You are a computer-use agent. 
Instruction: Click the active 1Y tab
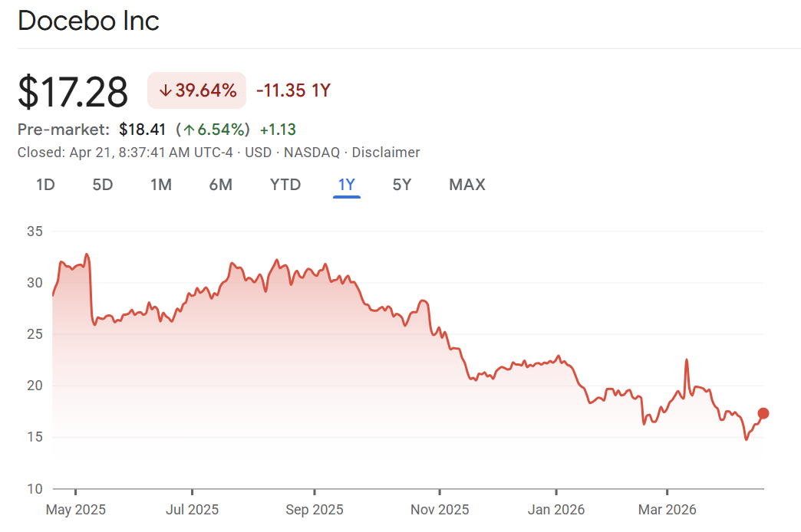(347, 185)
